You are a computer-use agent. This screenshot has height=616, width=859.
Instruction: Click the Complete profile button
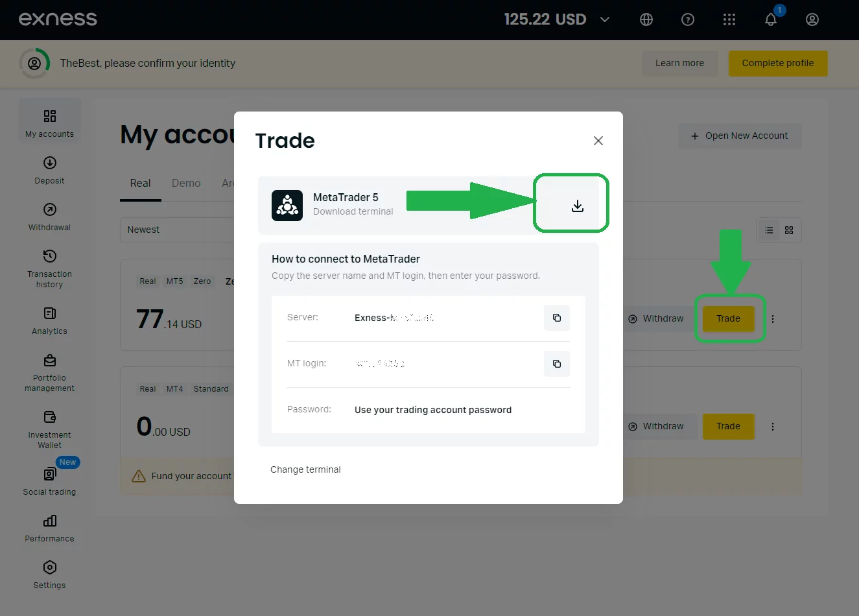click(778, 64)
